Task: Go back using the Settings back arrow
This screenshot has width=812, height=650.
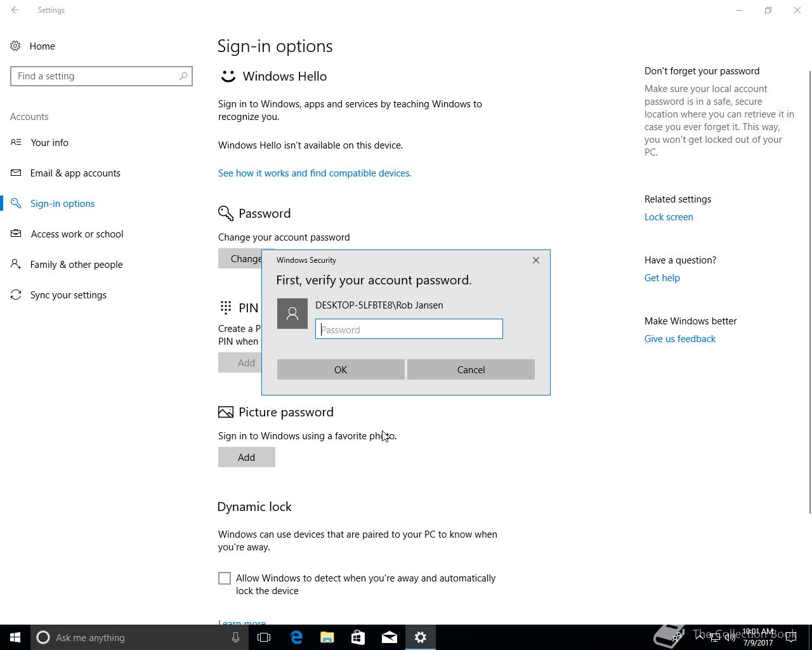Action: pyautogui.click(x=15, y=10)
